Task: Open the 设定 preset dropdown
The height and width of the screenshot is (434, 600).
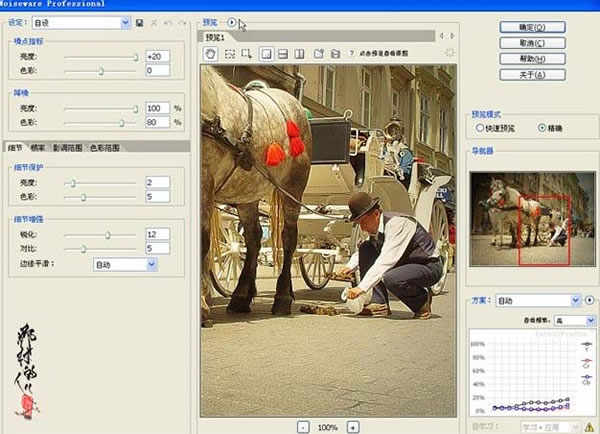Action: tap(81, 23)
